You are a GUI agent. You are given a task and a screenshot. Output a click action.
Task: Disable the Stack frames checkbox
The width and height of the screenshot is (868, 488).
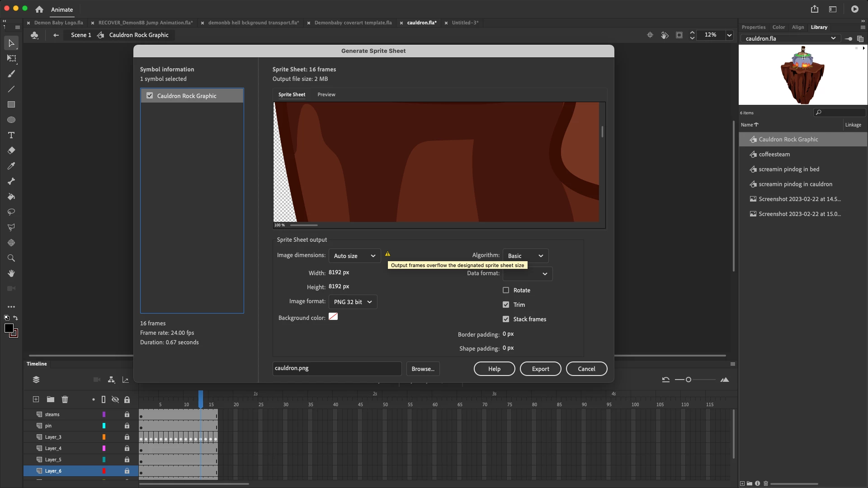pyautogui.click(x=506, y=319)
